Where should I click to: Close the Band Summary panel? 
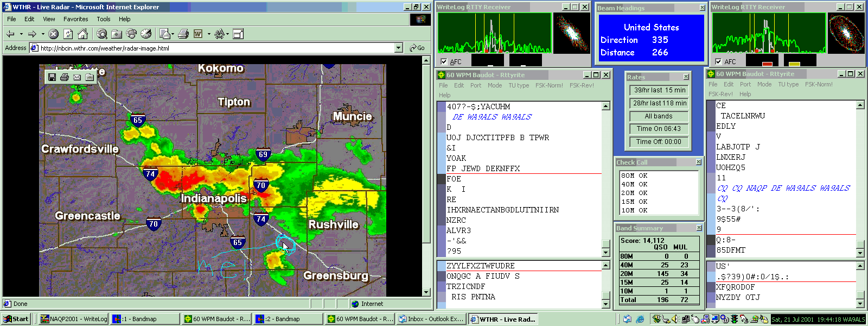[x=699, y=228]
